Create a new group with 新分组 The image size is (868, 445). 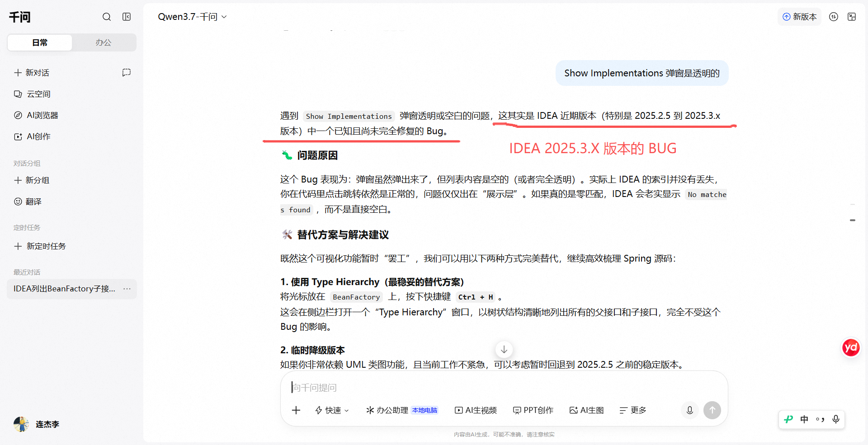(x=32, y=180)
